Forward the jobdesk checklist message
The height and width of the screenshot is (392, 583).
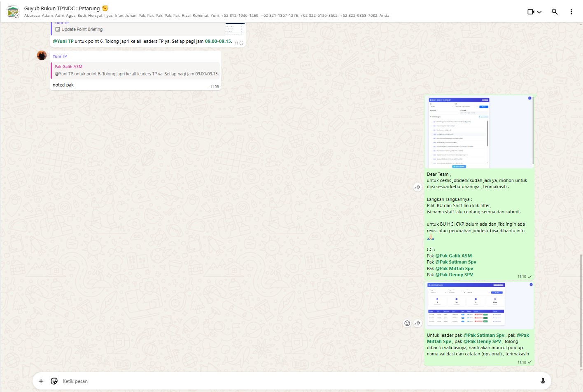tap(417, 187)
